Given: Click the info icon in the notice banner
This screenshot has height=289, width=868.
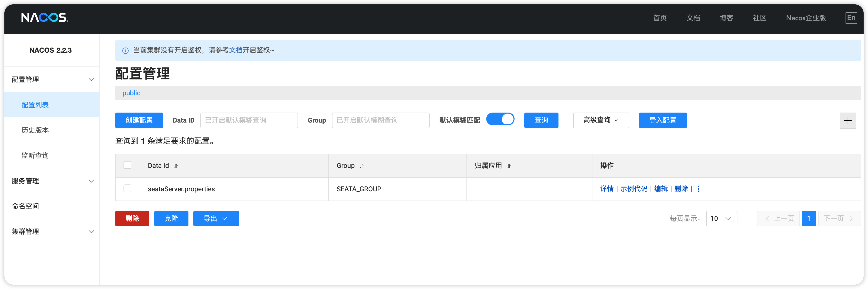Looking at the screenshot, I should pos(125,50).
